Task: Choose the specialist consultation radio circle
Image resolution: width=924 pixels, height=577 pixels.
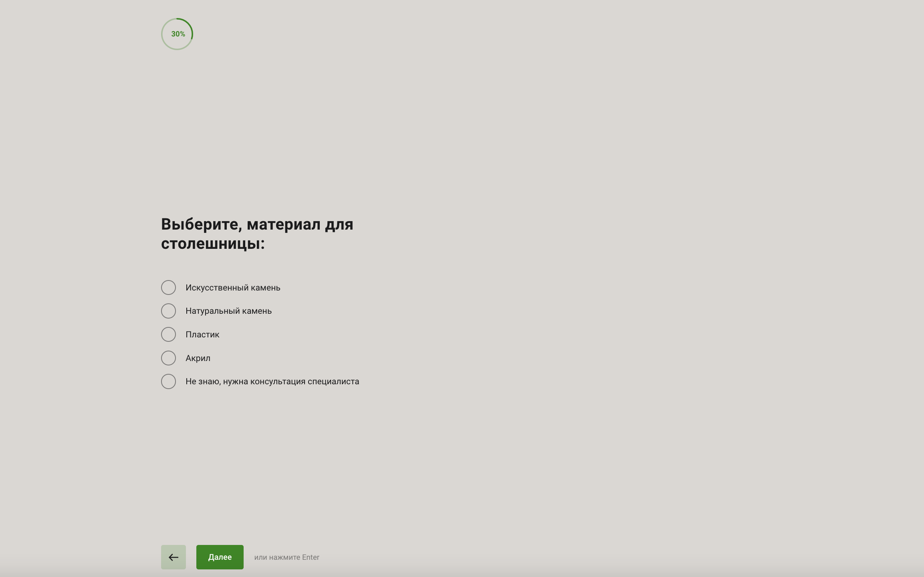Action: 168,381
